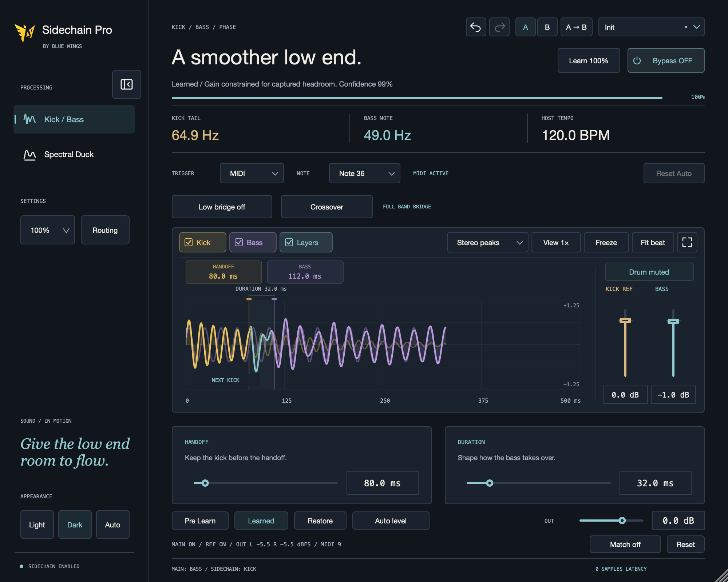
Task: Click the Spectral Duck curve icon
Action: tap(30, 155)
